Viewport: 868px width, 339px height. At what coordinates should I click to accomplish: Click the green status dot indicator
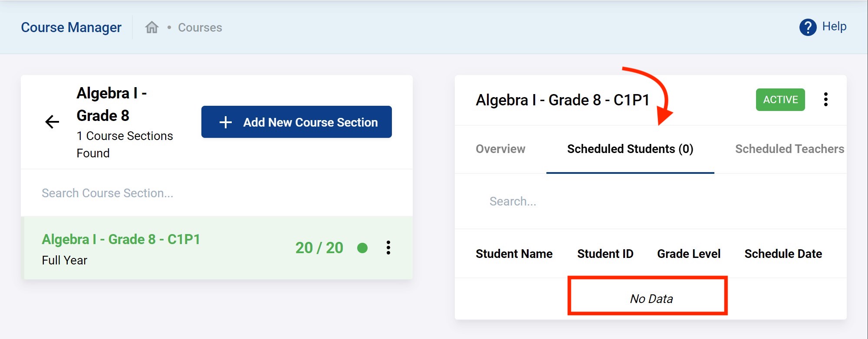pyautogui.click(x=362, y=248)
